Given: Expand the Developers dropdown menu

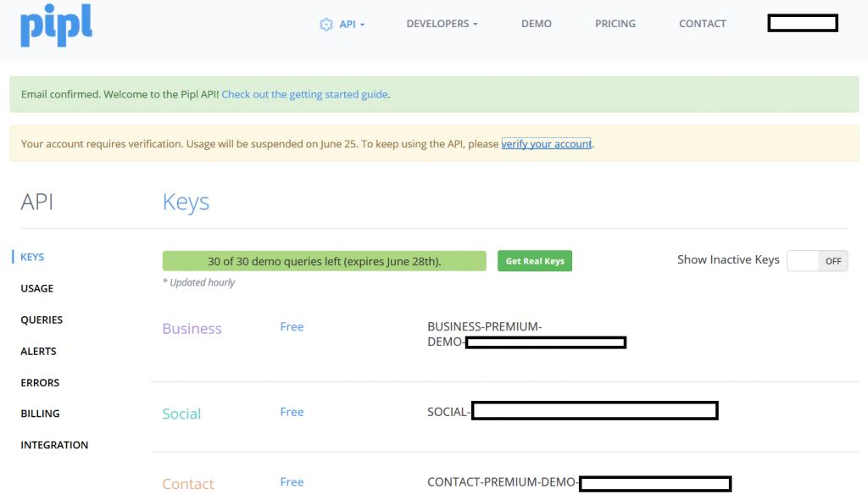Looking at the screenshot, I should [442, 24].
